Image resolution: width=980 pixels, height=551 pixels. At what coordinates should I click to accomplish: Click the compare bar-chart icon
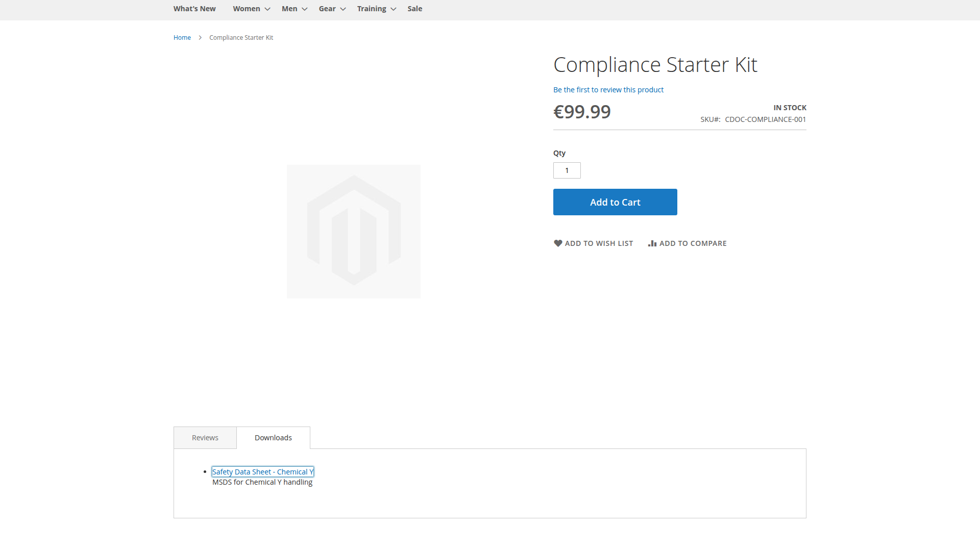pos(652,243)
